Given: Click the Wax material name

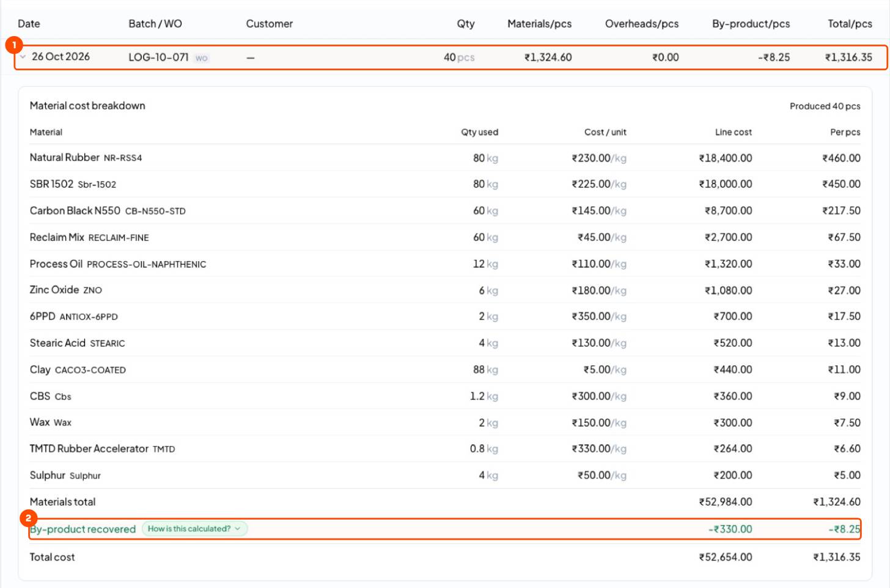Looking at the screenshot, I should coord(40,422).
